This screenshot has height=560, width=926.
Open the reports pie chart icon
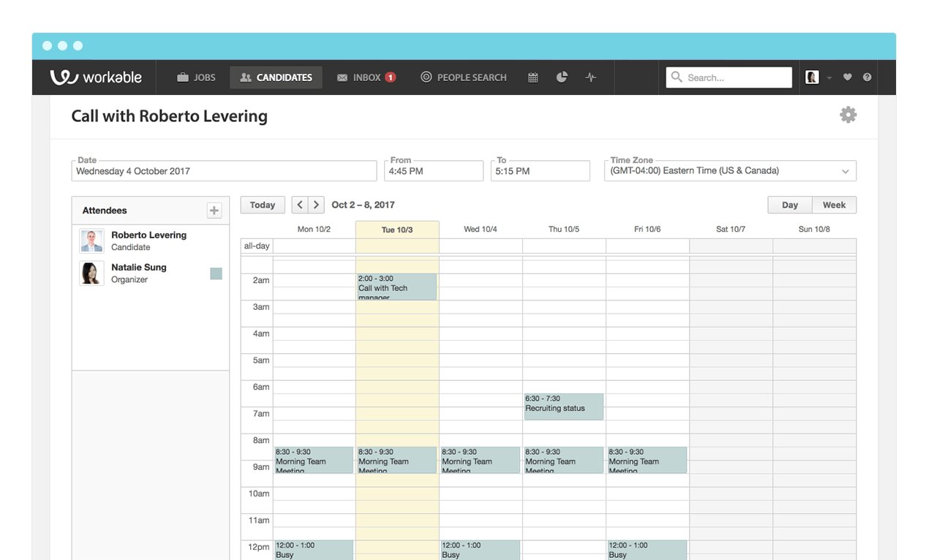[562, 77]
